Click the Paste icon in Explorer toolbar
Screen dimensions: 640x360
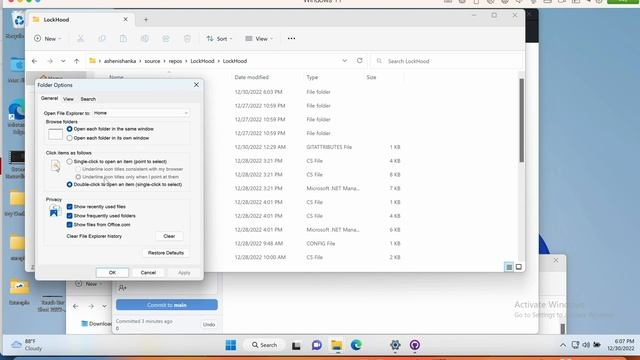pos(123,38)
